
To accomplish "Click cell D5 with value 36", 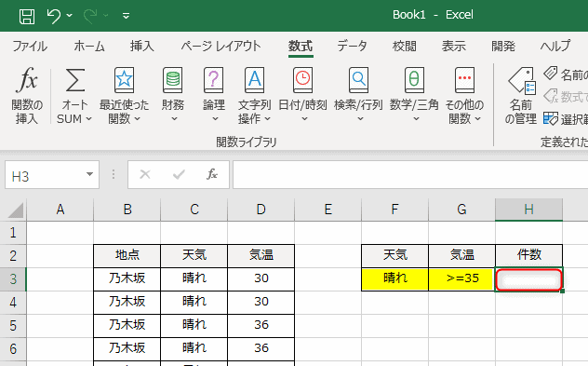I will point(261,325).
